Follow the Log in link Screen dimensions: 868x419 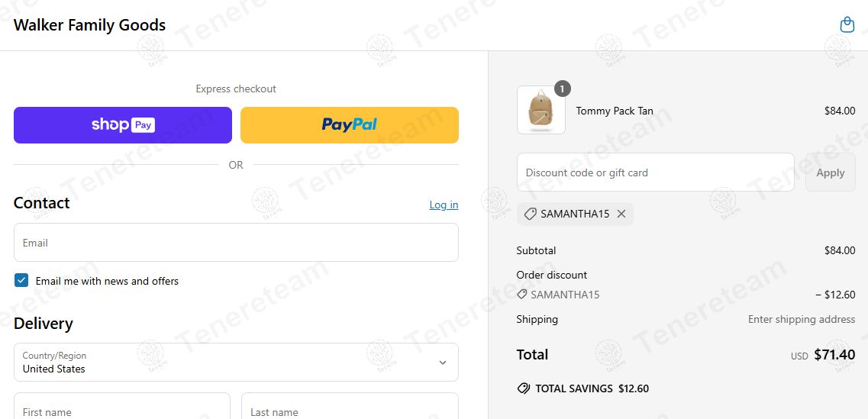pyautogui.click(x=444, y=205)
